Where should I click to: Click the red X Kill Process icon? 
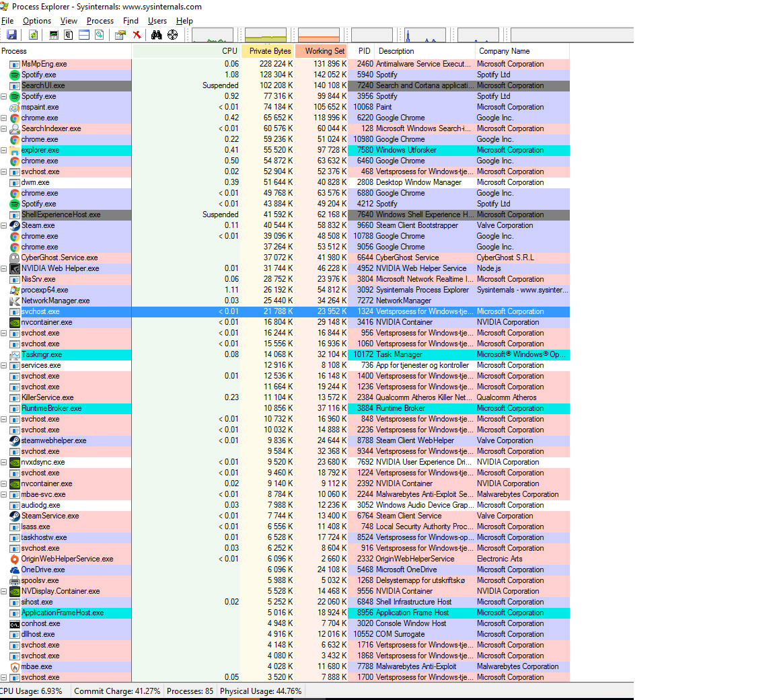coord(137,35)
